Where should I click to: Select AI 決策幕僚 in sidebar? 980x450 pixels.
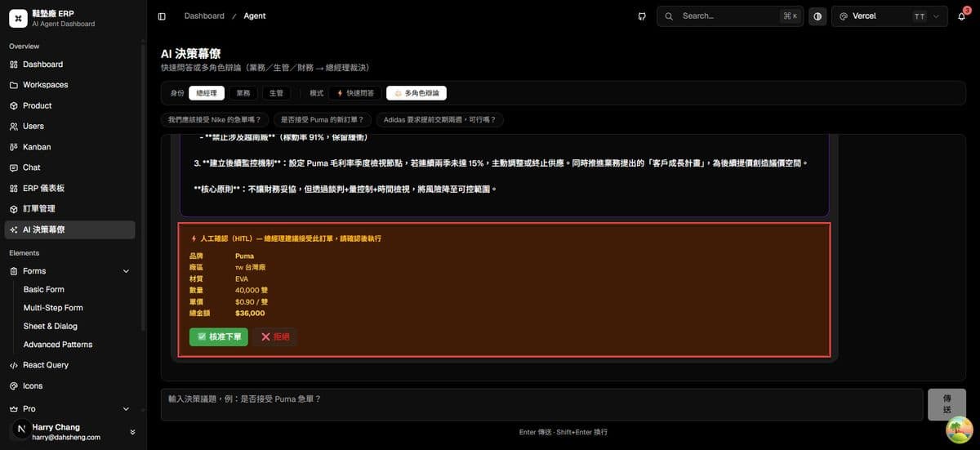[x=70, y=229]
